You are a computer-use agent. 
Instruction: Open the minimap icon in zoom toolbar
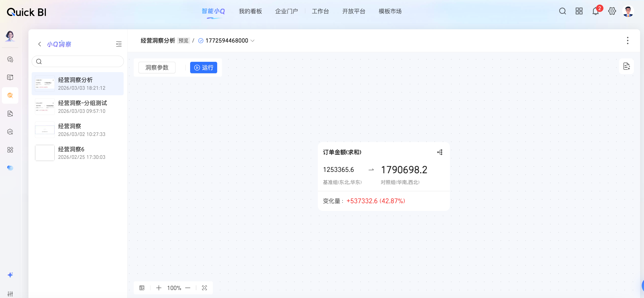tap(142, 288)
